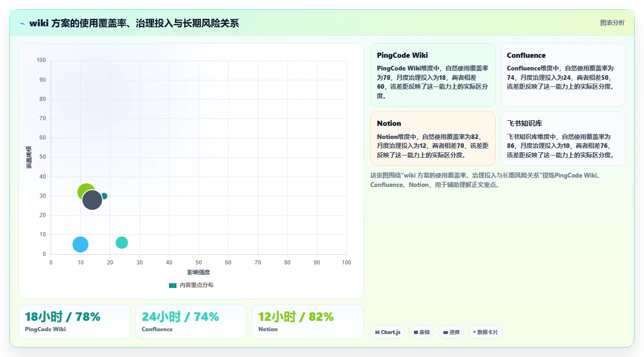Click the 12小时 / 82% stat value
The width and height of the screenshot is (644, 357).
pos(296,317)
